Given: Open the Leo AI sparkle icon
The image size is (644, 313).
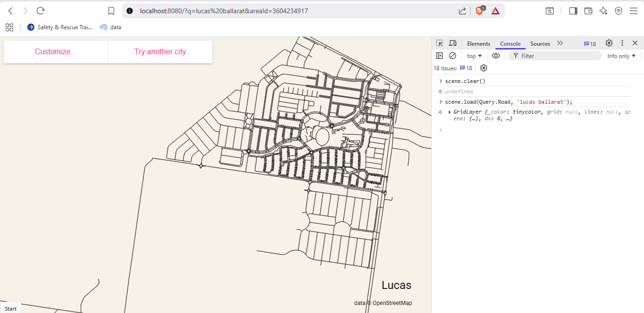Looking at the screenshot, I should pos(603,11).
